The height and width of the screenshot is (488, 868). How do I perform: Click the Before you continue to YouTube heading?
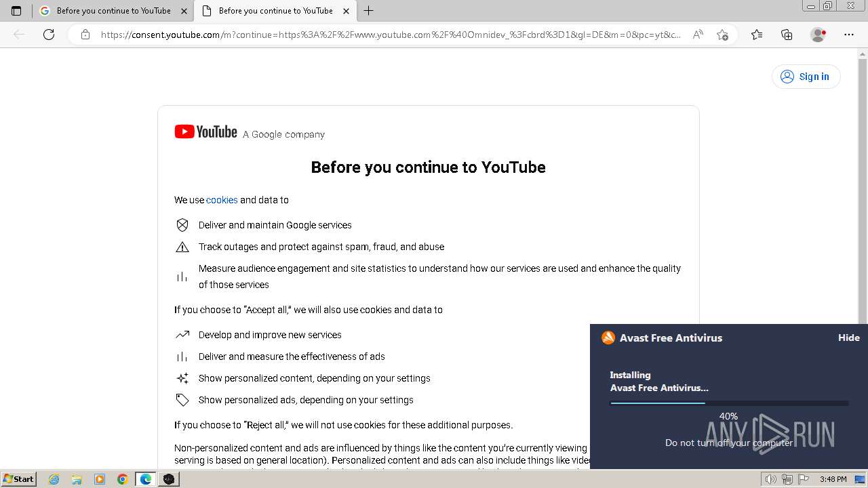[428, 167]
